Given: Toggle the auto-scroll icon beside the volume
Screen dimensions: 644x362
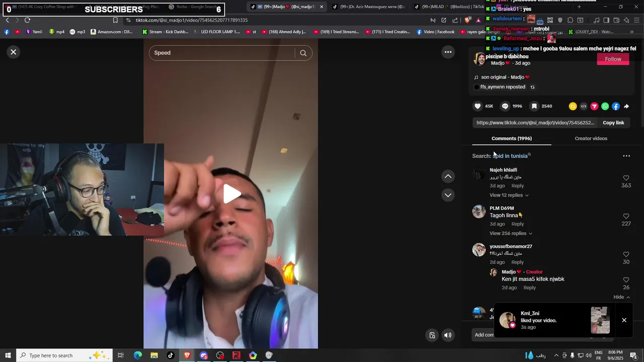Looking at the screenshot, I should [x=432, y=335].
